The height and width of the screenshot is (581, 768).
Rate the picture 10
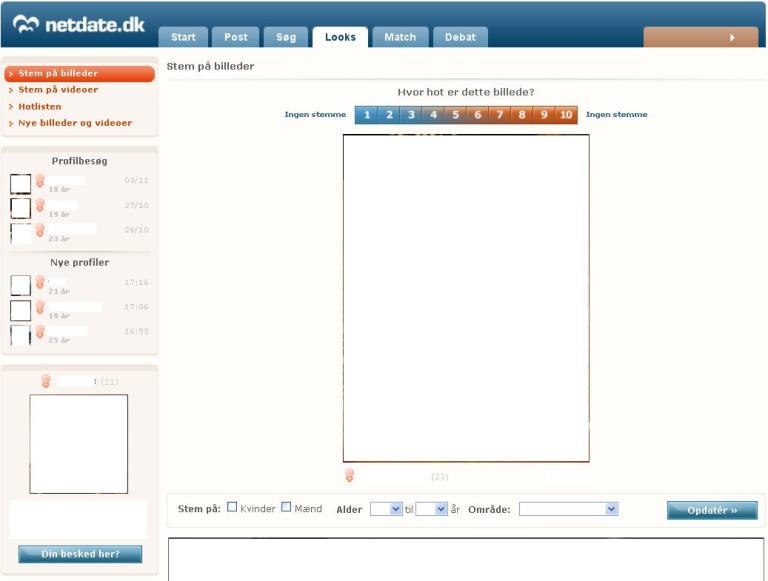coord(566,115)
